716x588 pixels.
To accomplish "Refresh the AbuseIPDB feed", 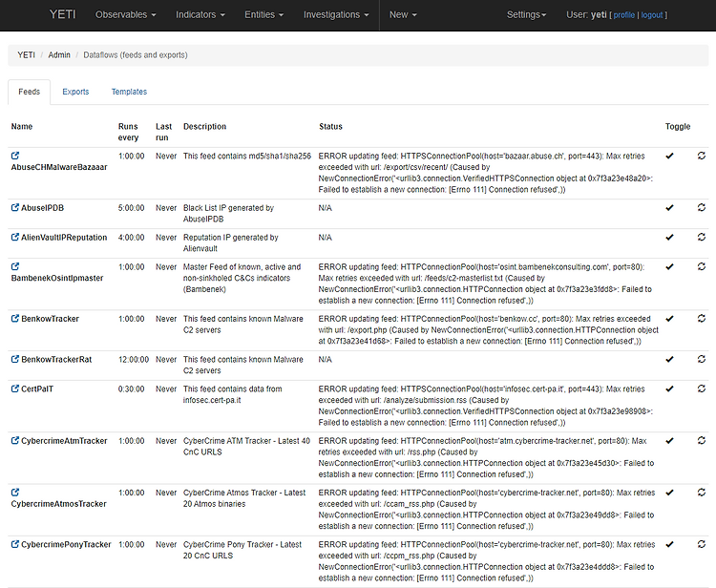I will coord(702,208).
